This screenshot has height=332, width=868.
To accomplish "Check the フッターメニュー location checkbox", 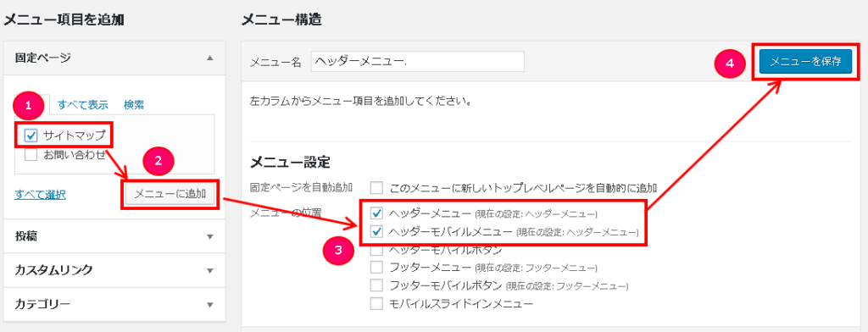I will coord(376,268).
